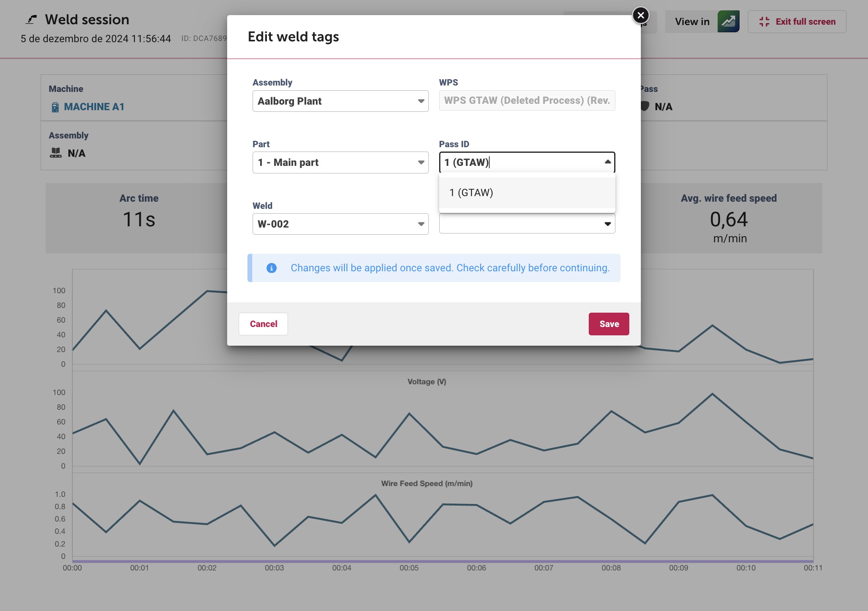The width and height of the screenshot is (868, 611).
Task: Click the Changes will be applied notice text
Action: click(x=450, y=268)
